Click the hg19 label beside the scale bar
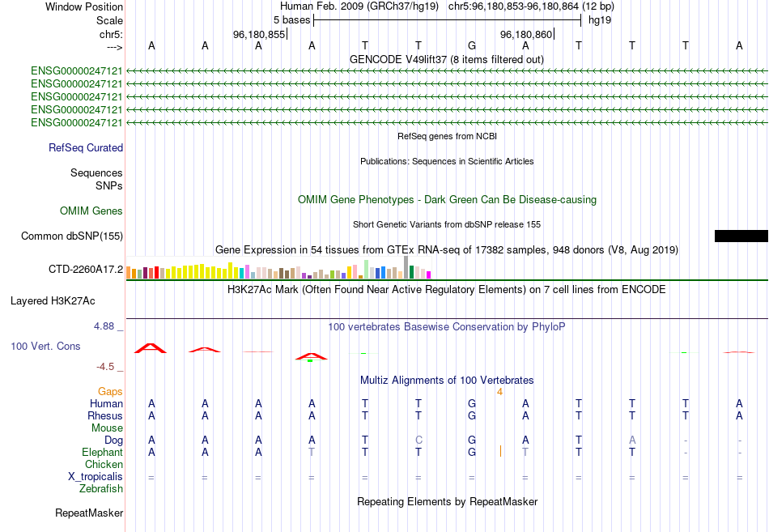 (x=599, y=20)
